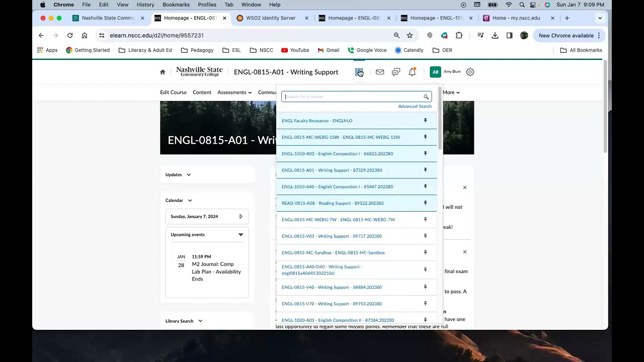The width and height of the screenshot is (644, 362).
Task: Switch to Nashville State Community tab
Action: (x=108, y=18)
